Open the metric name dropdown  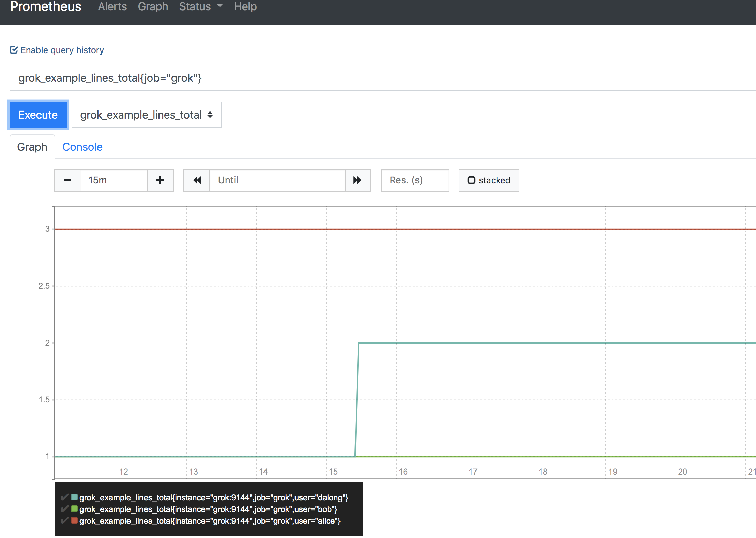click(145, 115)
